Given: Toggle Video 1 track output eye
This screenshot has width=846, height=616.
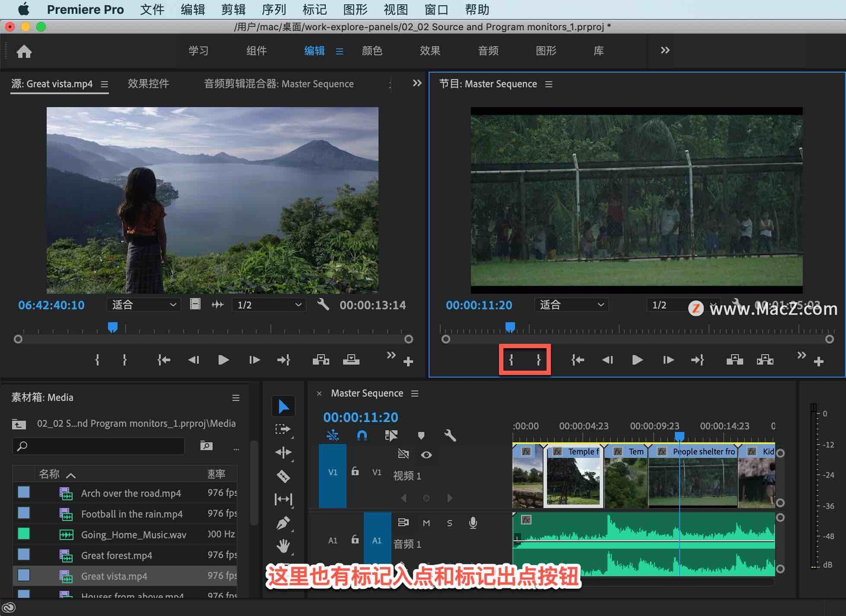Looking at the screenshot, I should (x=426, y=455).
